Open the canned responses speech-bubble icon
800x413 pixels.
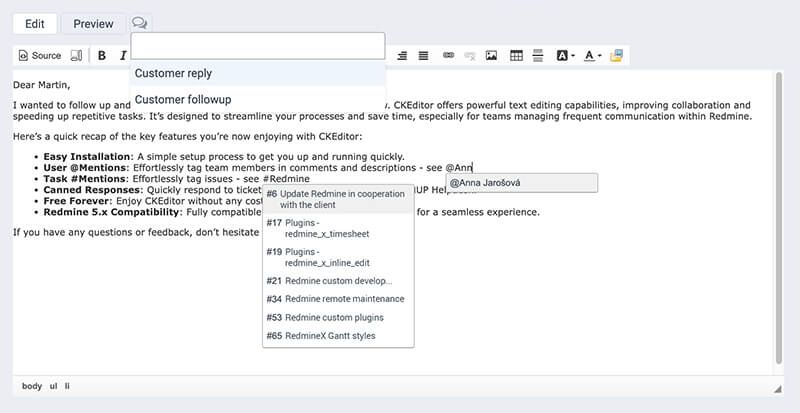139,23
